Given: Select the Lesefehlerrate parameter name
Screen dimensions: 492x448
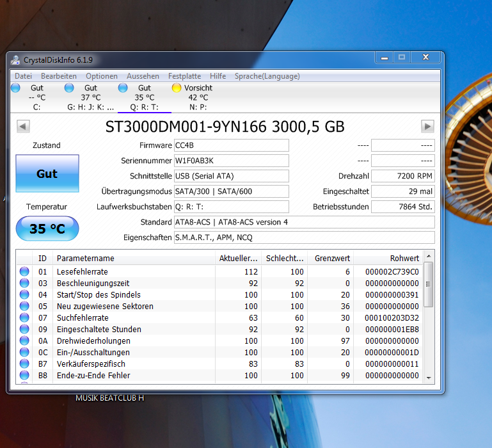Looking at the screenshot, I should click(x=82, y=271).
